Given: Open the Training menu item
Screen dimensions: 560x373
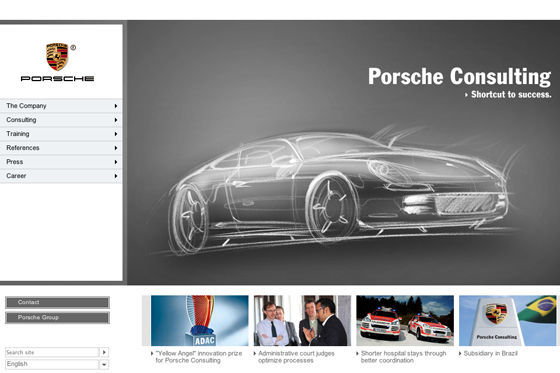Looking at the screenshot, I should click(x=61, y=134).
